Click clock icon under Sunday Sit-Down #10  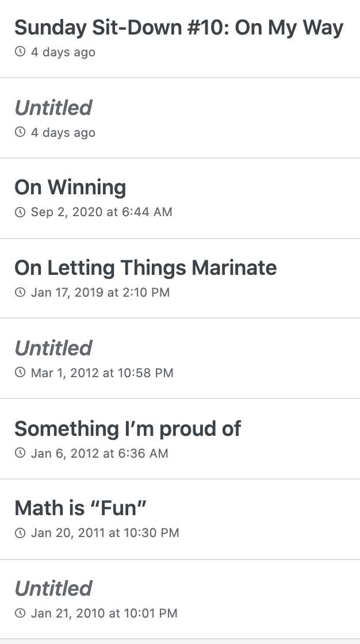[x=20, y=52]
